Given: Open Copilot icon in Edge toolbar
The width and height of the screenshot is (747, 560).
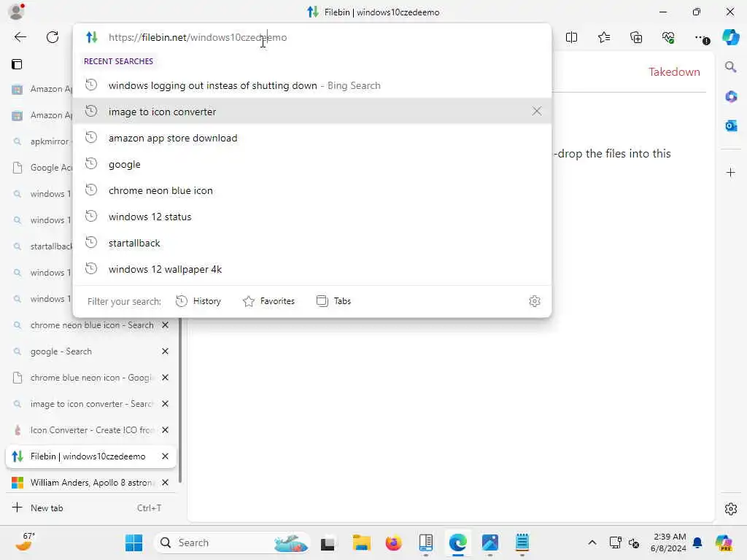Looking at the screenshot, I should point(730,37).
